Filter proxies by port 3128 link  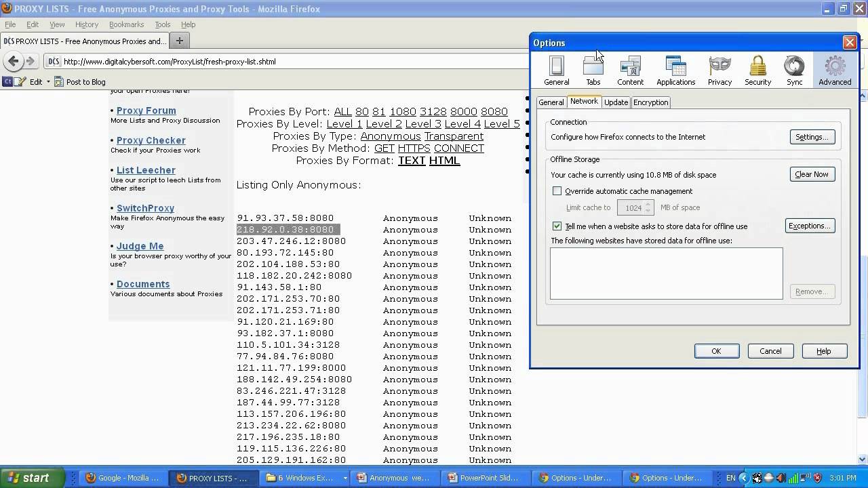click(433, 112)
